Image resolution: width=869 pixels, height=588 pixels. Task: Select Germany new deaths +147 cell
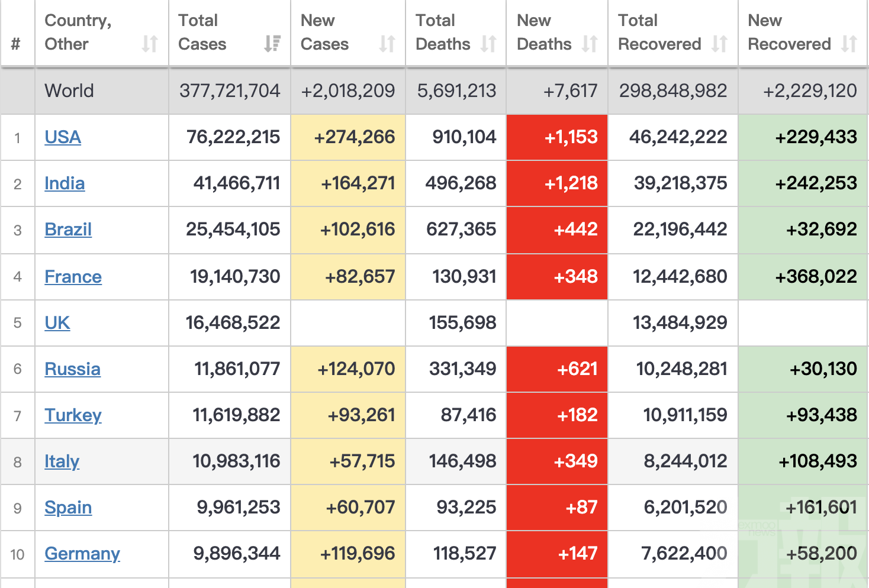tap(557, 554)
